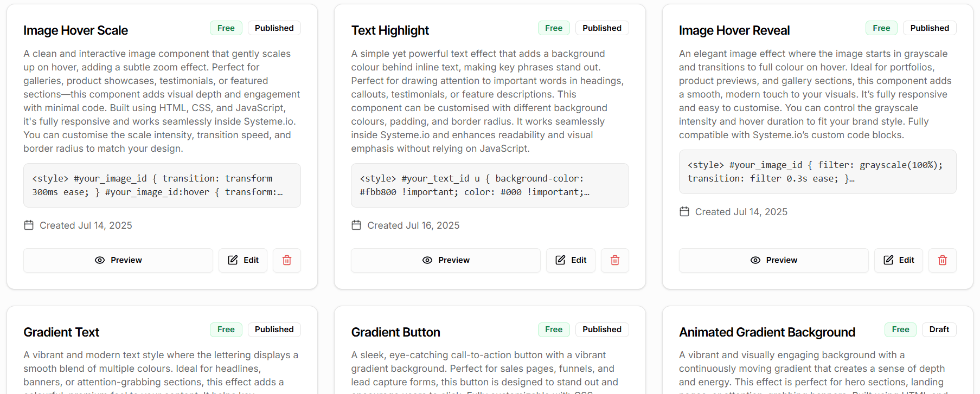Click the Image Hover Scale code snippet
The image size is (980, 394).
162,185
